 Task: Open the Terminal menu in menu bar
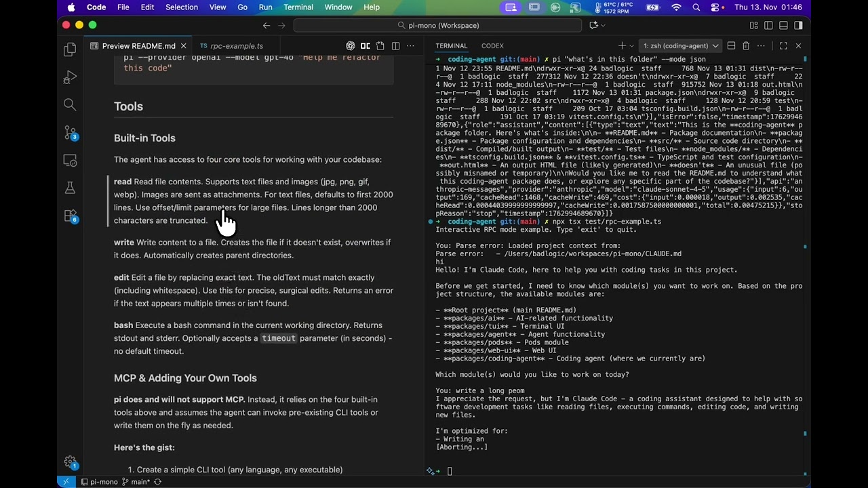[x=298, y=7]
